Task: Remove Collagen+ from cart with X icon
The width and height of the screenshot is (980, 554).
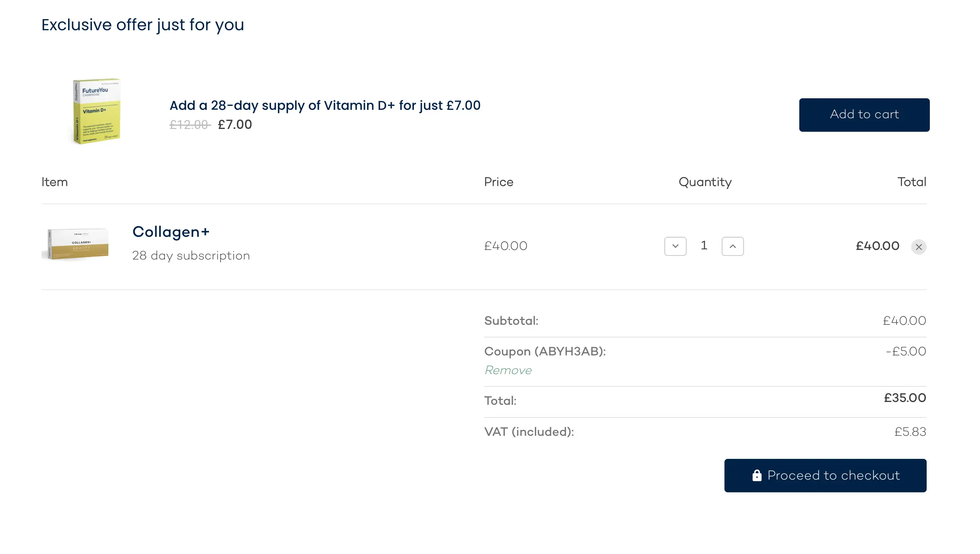Action: pyautogui.click(x=918, y=247)
